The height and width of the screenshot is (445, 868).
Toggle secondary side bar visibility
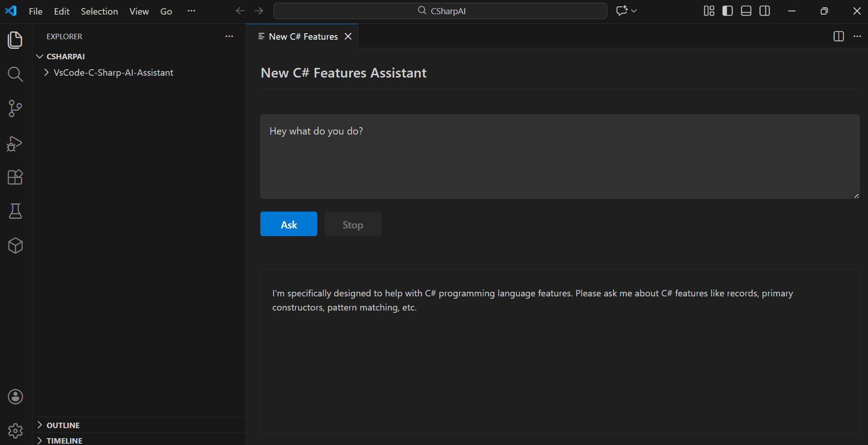765,11
